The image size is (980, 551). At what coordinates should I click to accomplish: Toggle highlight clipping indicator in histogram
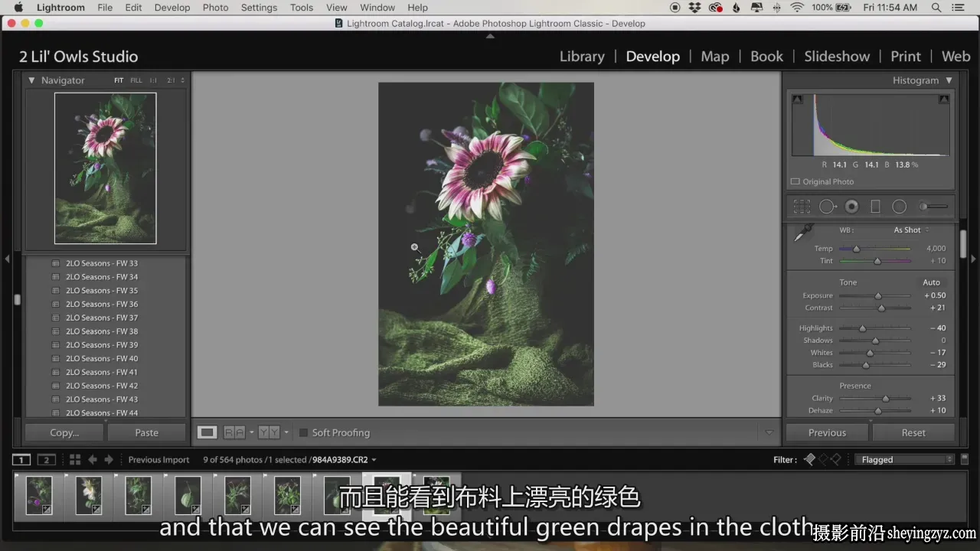click(944, 99)
